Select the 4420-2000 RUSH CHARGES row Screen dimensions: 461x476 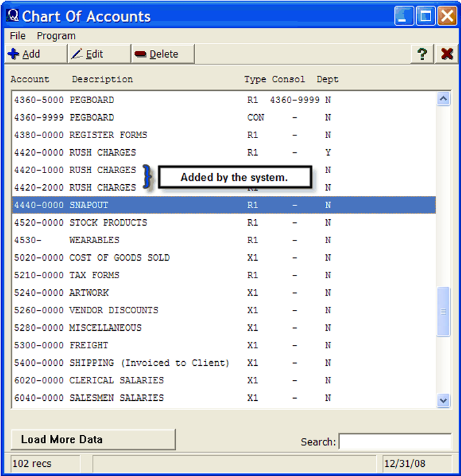click(x=224, y=187)
